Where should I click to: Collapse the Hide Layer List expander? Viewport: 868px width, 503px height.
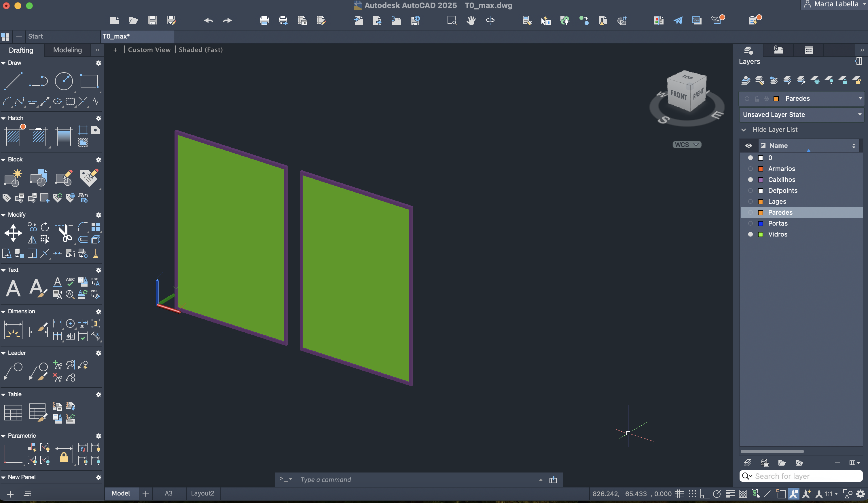[744, 130]
